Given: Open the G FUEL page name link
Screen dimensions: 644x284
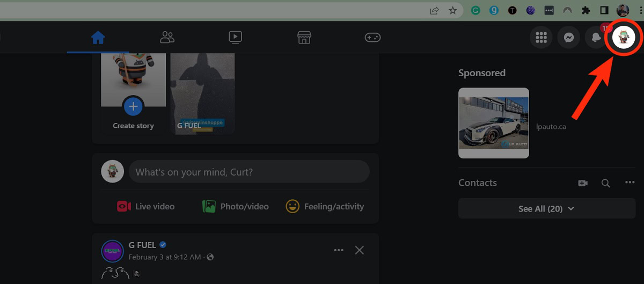Looking at the screenshot, I should (x=142, y=245).
